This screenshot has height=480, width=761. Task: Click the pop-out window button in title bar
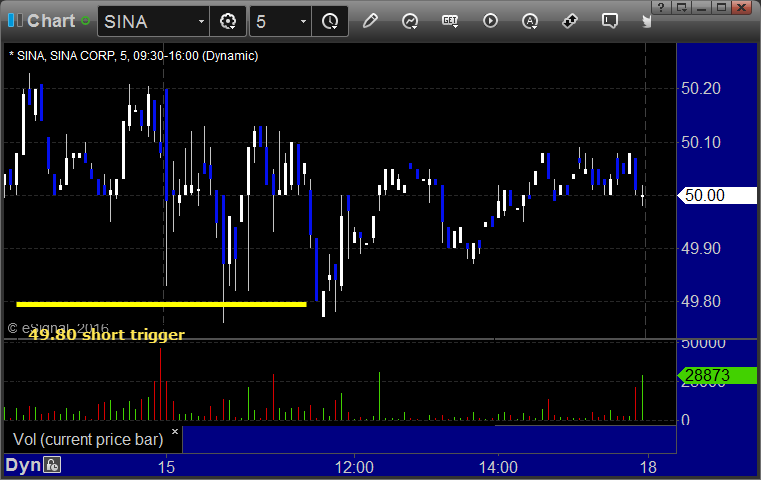pyautogui.click(x=681, y=7)
